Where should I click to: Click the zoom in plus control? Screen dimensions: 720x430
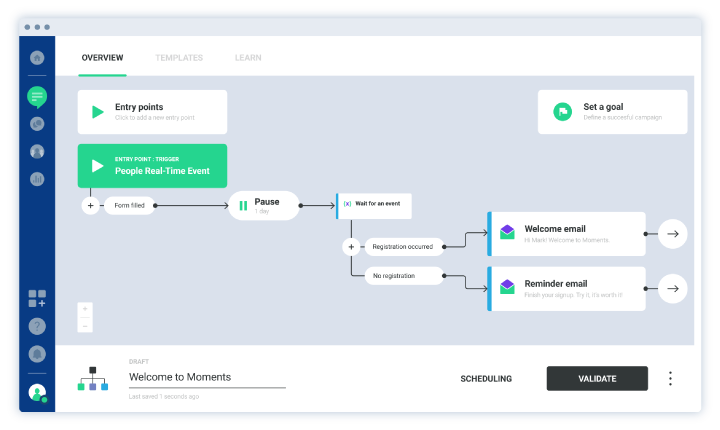coord(85,309)
